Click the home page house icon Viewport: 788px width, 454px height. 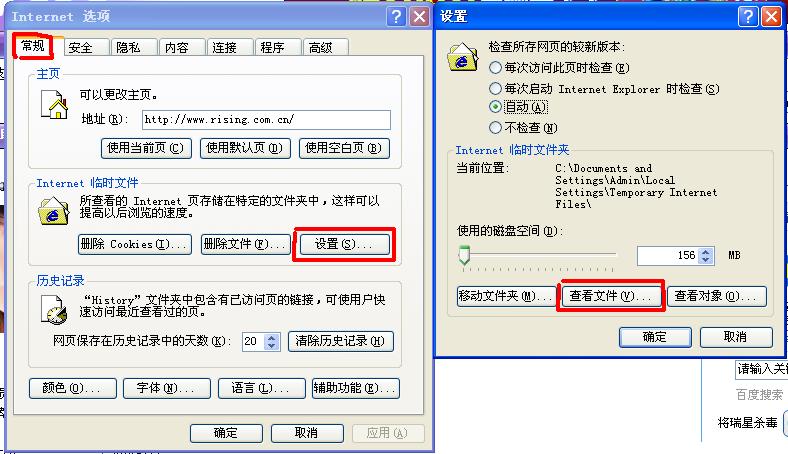tap(54, 105)
